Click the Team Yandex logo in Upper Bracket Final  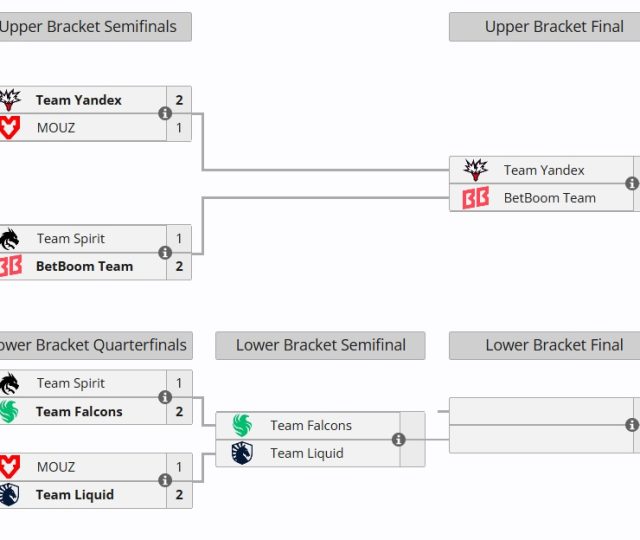pos(476,170)
